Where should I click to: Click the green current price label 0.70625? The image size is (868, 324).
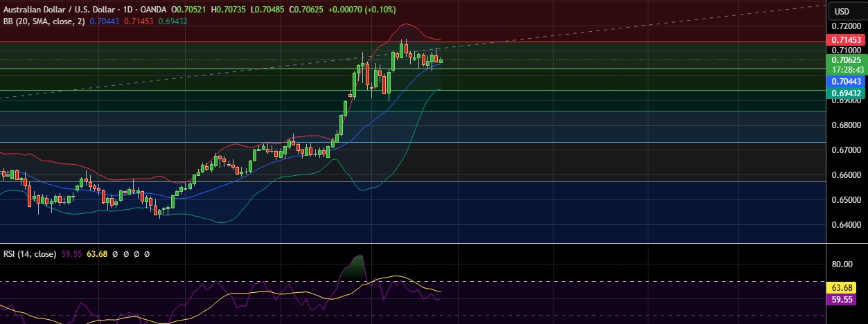846,60
